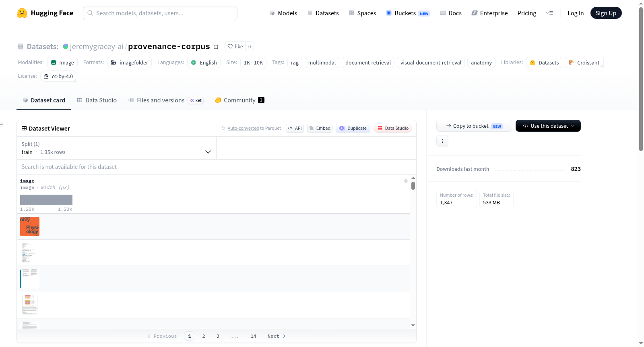Open the Files and versions tab
The width and height of the screenshot is (644, 347).
(166, 100)
